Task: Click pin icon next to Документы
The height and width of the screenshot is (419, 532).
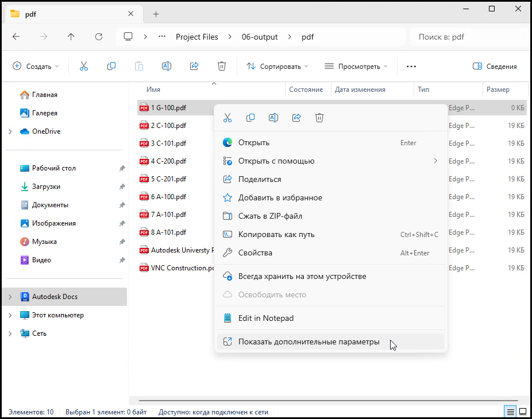Action: [122, 205]
